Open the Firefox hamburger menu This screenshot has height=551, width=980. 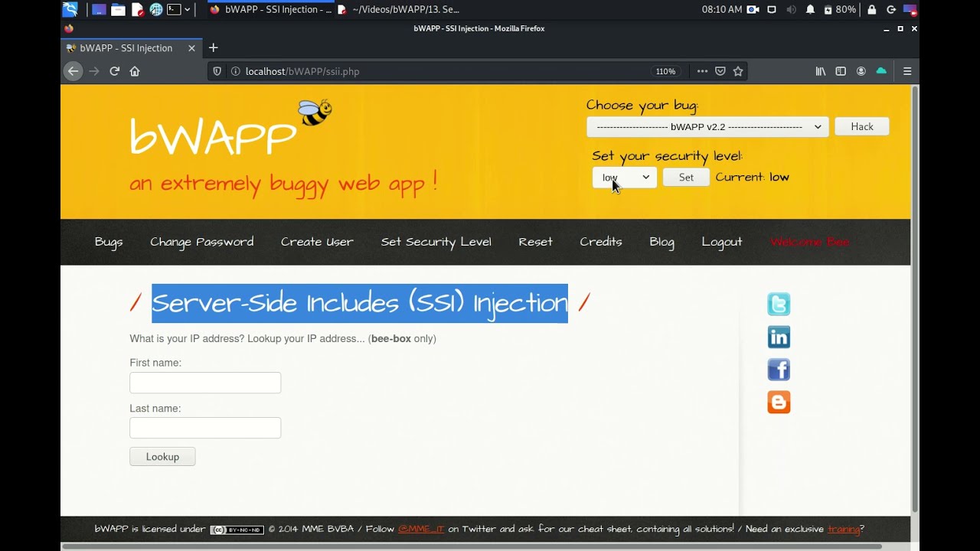(907, 71)
